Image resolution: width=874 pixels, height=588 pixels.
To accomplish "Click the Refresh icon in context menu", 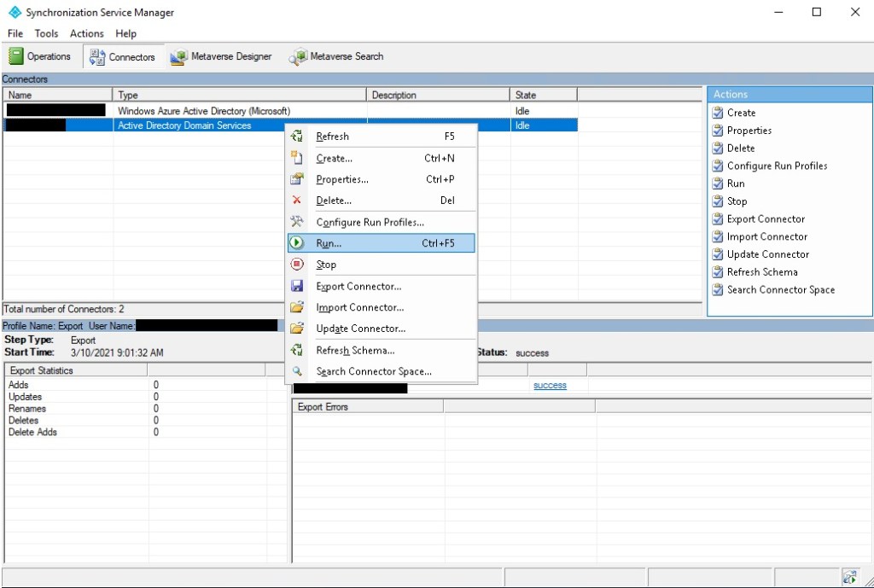I will click(x=297, y=136).
